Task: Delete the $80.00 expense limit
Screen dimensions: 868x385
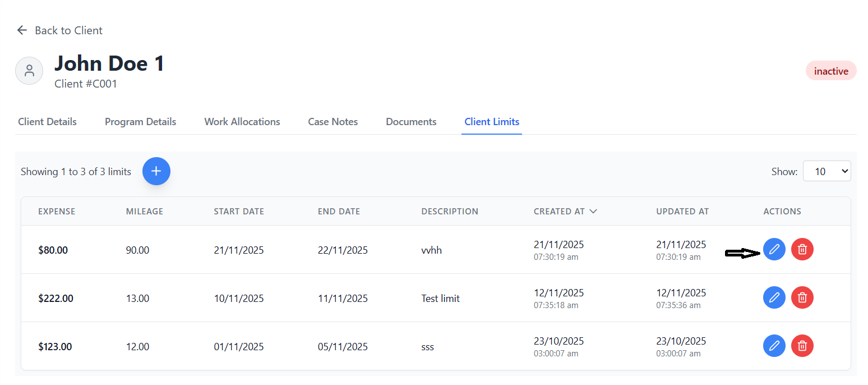Action: pyautogui.click(x=802, y=249)
